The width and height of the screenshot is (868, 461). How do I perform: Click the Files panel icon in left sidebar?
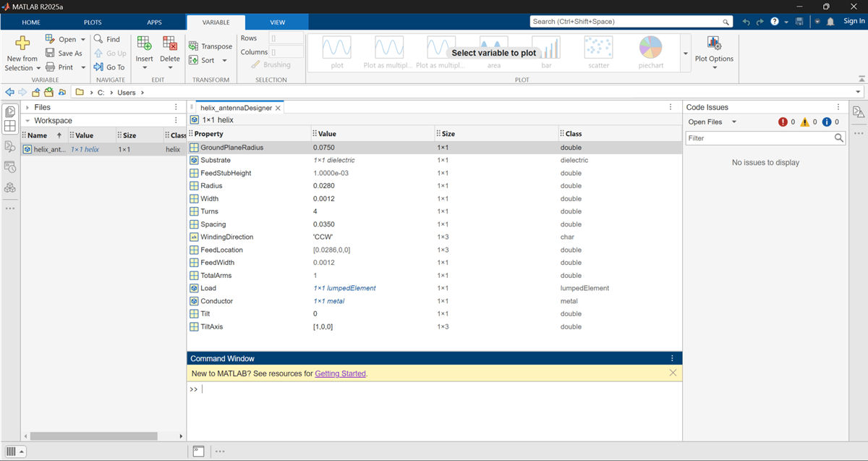coord(10,111)
